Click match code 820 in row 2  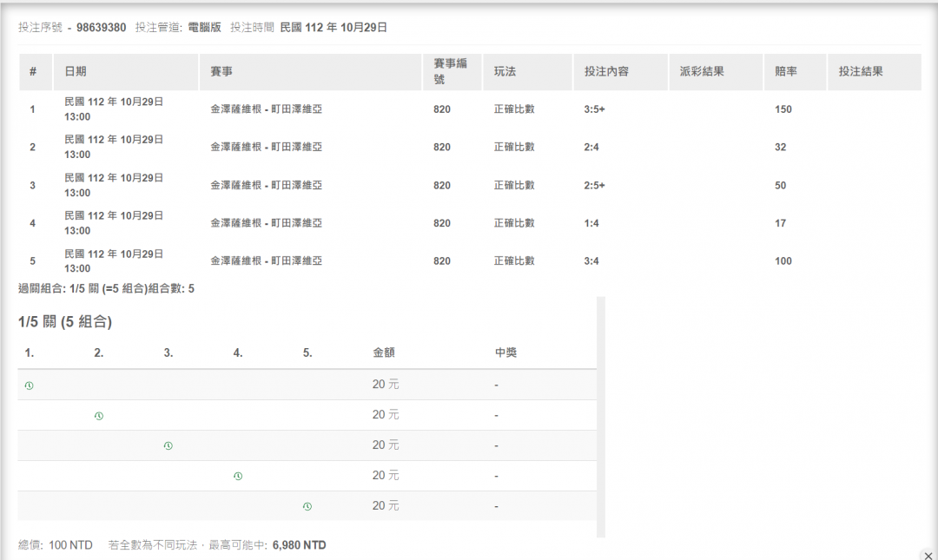442,148
